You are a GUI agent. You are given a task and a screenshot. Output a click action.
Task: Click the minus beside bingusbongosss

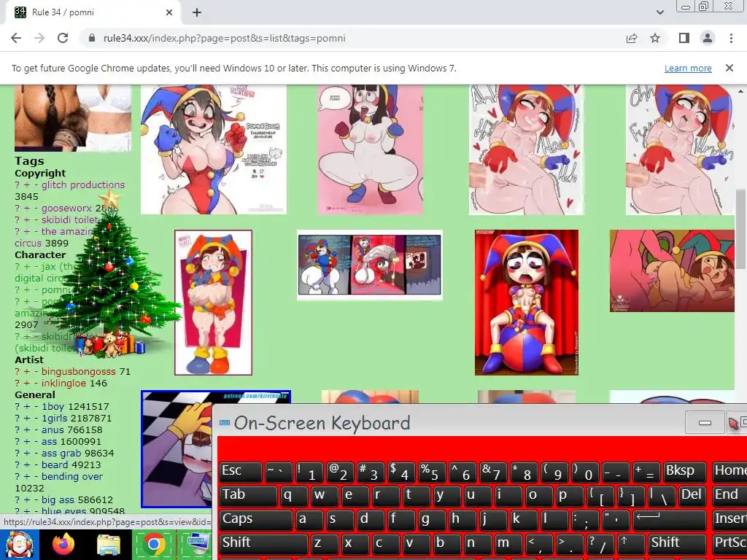(x=36, y=372)
